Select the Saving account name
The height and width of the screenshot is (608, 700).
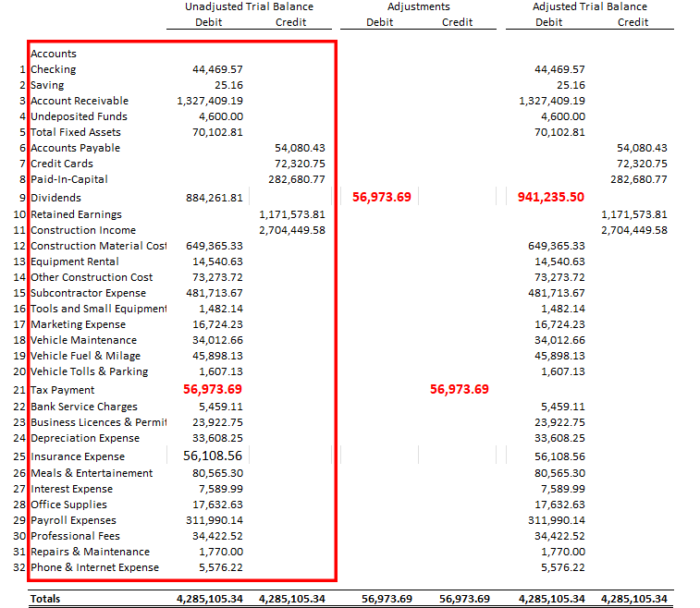[47, 85]
